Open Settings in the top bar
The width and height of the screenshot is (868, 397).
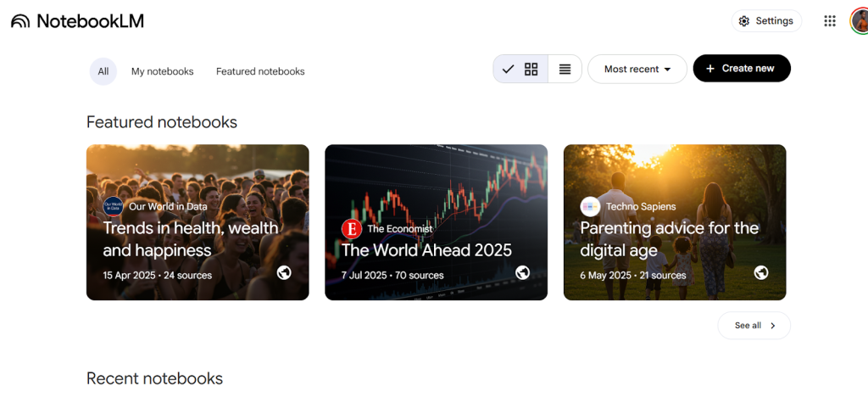pos(765,21)
